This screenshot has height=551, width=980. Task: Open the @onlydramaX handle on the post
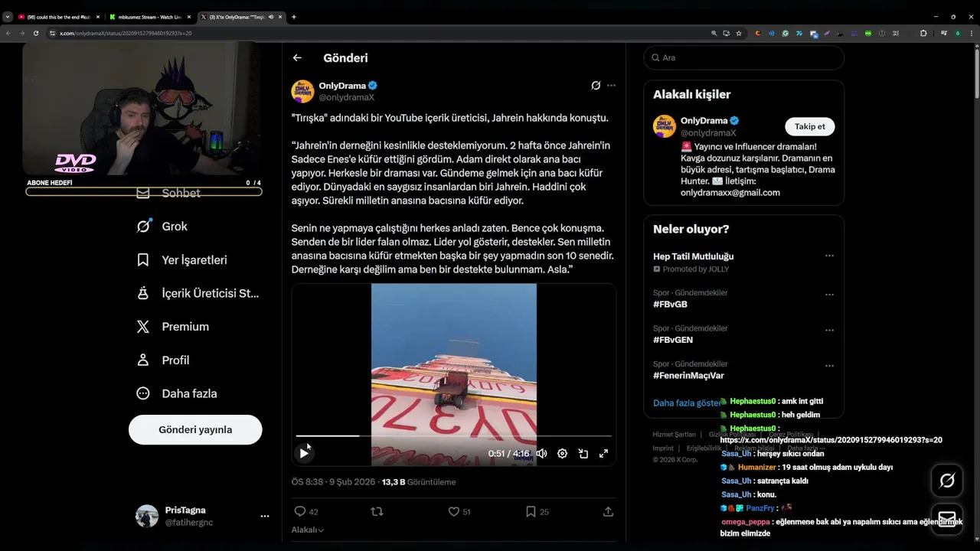(x=346, y=97)
